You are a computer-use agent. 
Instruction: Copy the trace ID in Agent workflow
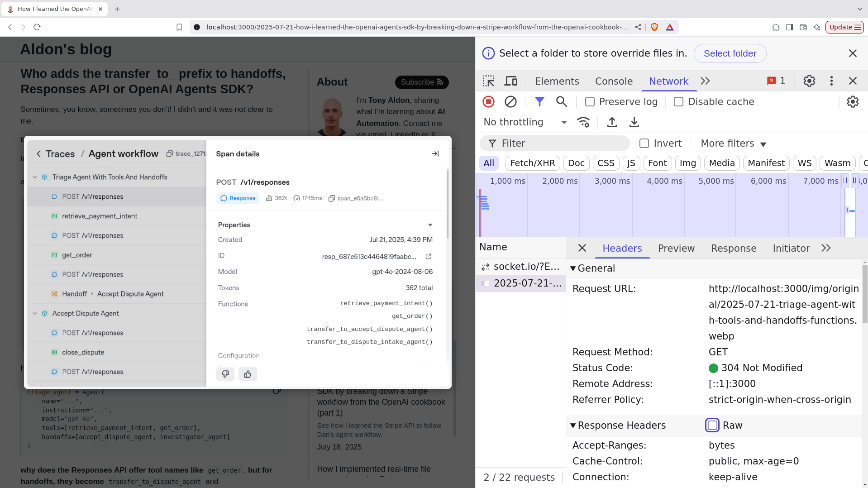pos(170,153)
